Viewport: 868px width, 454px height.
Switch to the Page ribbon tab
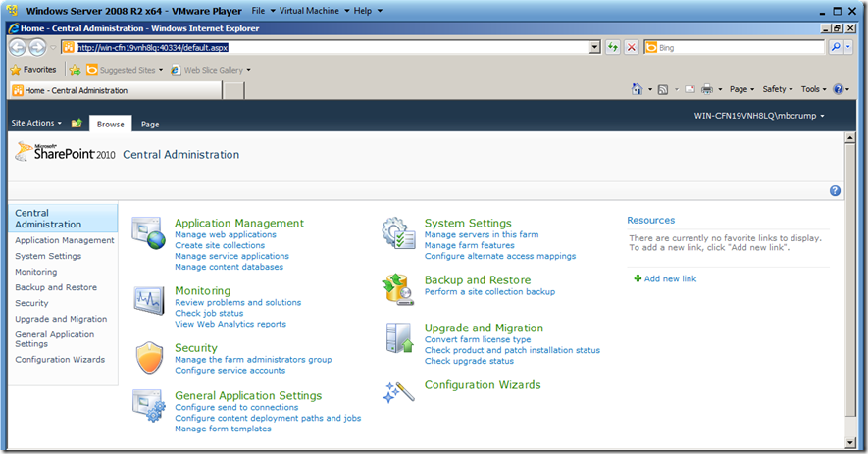tap(150, 124)
